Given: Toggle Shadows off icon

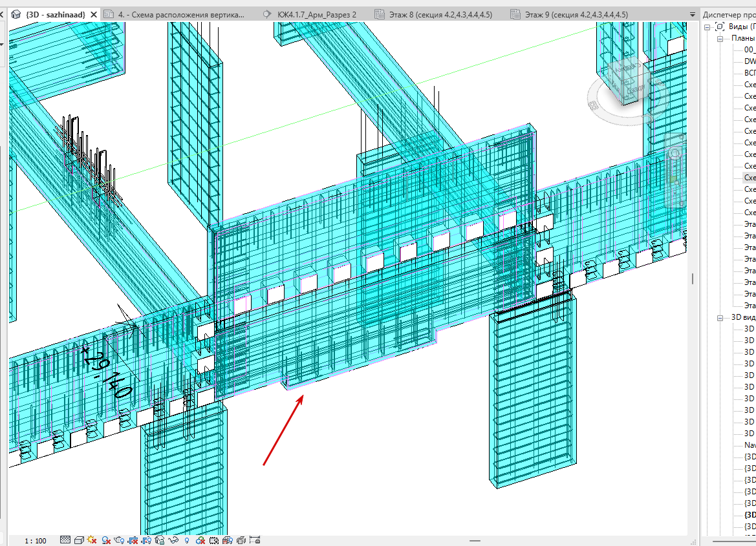Looking at the screenshot, I should [x=106, y=540].
